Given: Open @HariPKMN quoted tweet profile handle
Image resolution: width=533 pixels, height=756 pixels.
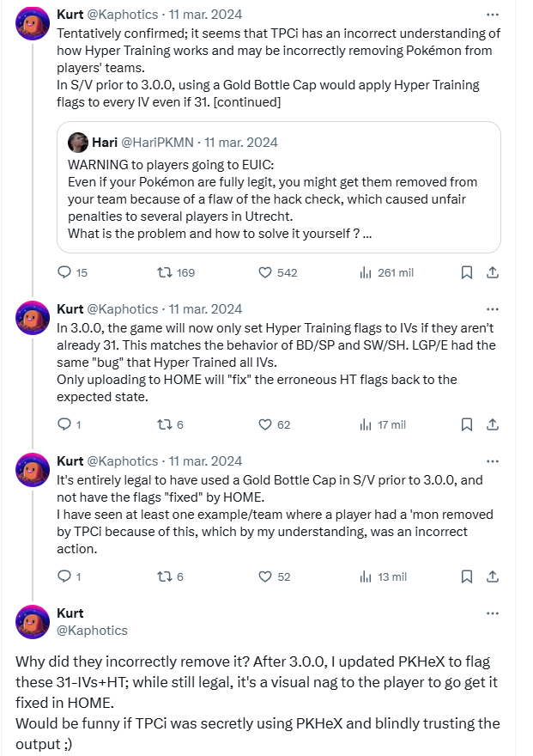Looking at the screenshot, I should (158, 143).
